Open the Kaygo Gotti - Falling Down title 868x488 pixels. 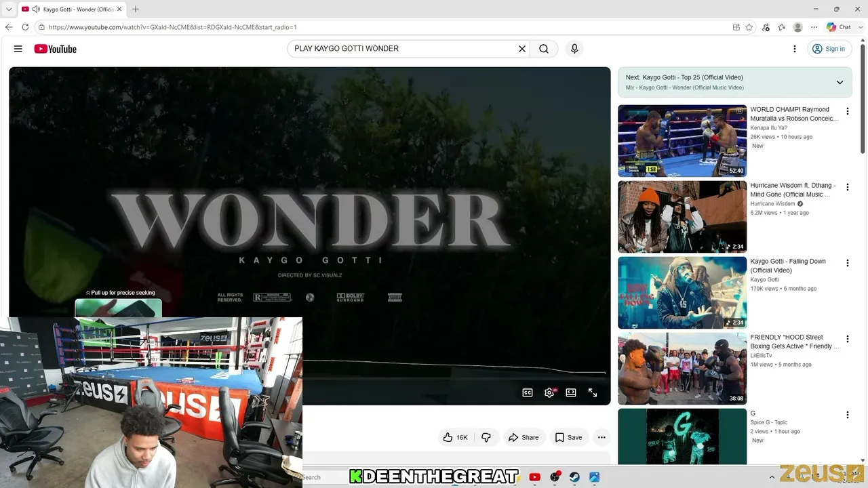[x=788, y=266]
